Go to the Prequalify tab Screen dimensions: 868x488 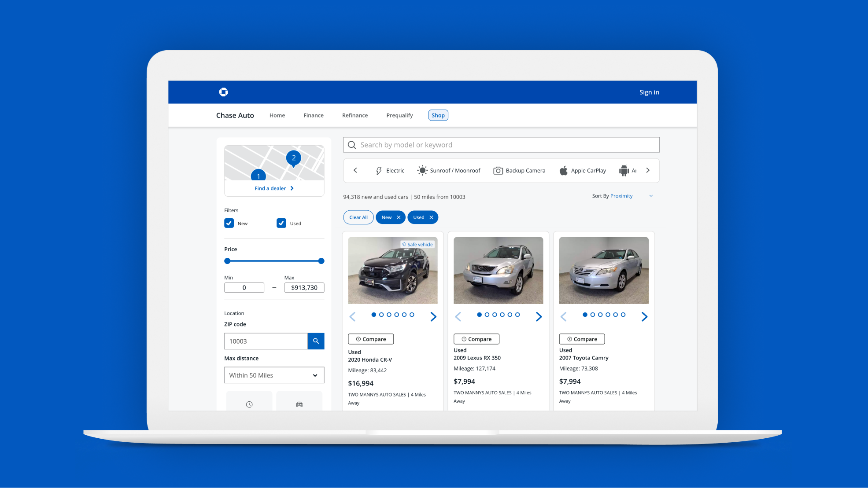point(399,115)
